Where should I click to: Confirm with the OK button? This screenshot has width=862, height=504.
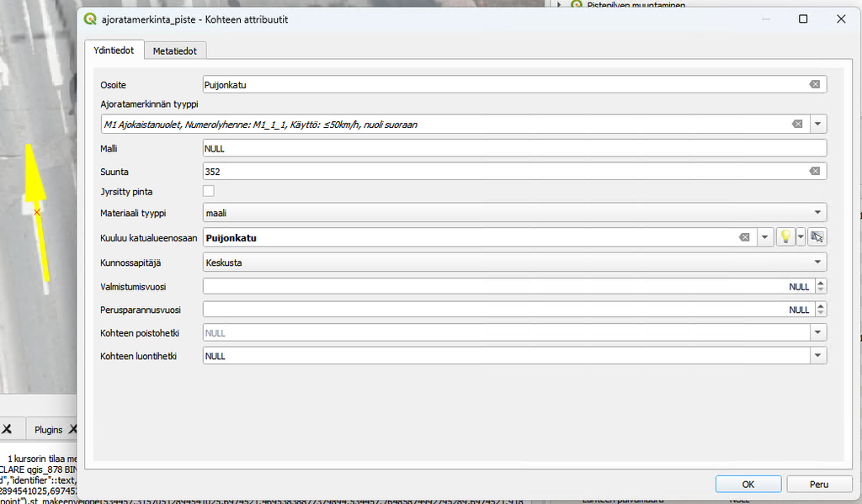pos(748,484)
